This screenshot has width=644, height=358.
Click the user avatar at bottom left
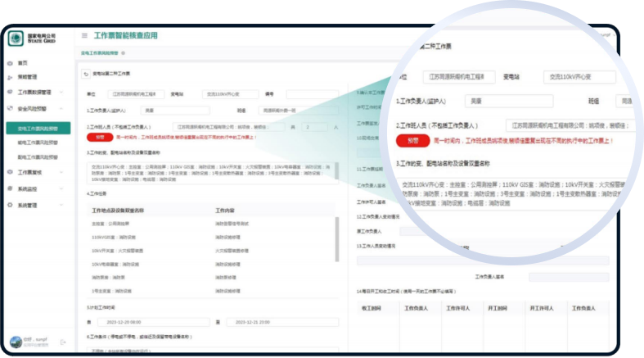click(x=16, y=342)
